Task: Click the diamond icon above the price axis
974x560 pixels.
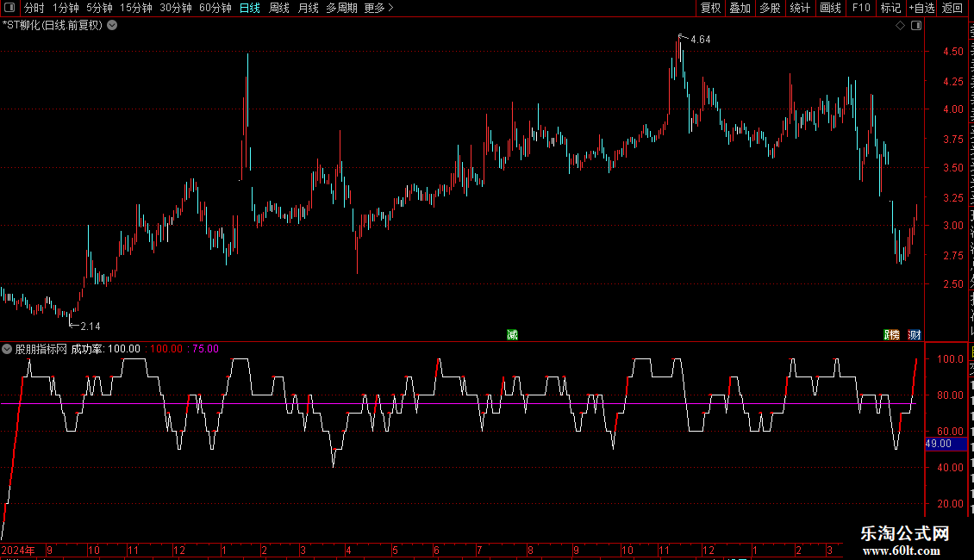Action: point(900,26)
